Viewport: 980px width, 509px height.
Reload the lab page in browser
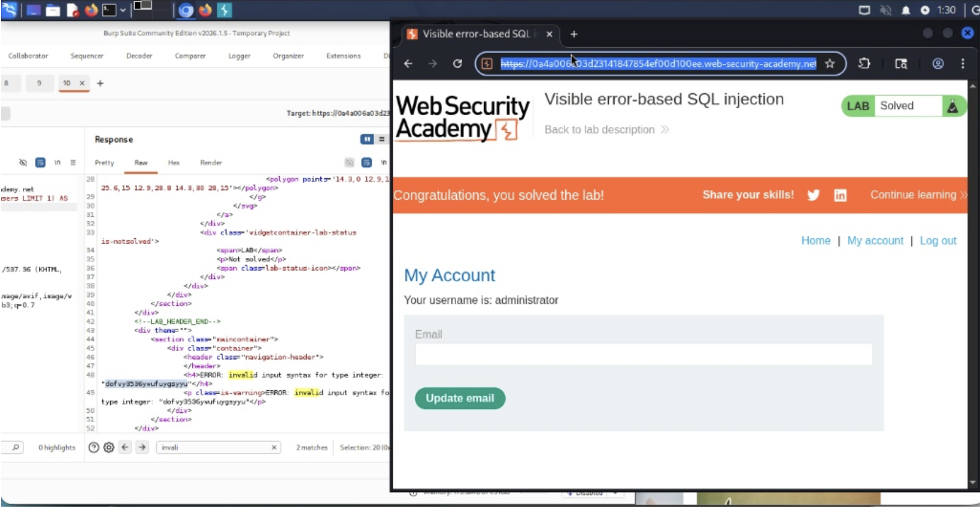pos(457,63)
